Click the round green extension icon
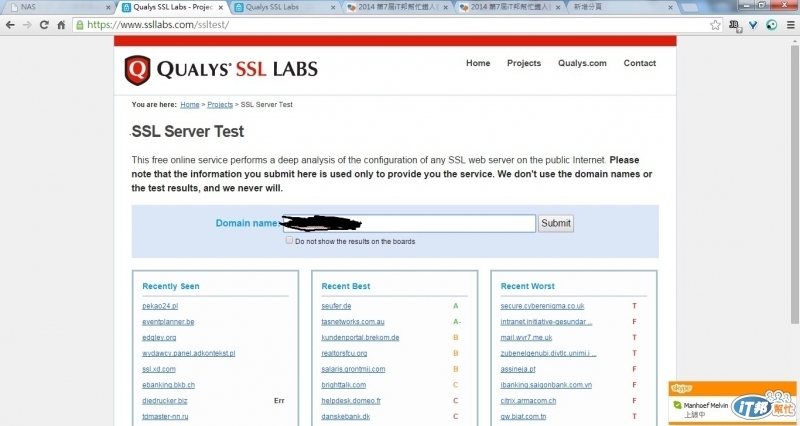Viewport: 800px width, 426px height. (x=771, y=24)
